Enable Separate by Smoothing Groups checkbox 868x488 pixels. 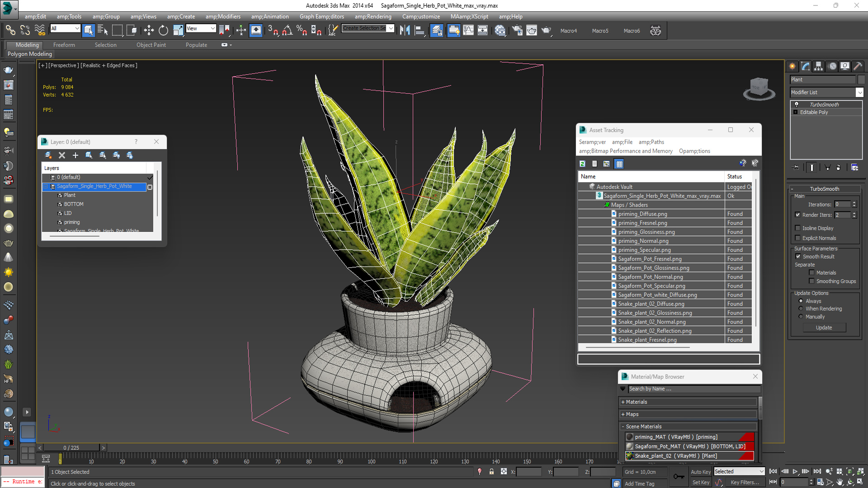click(x=811, y=281)
